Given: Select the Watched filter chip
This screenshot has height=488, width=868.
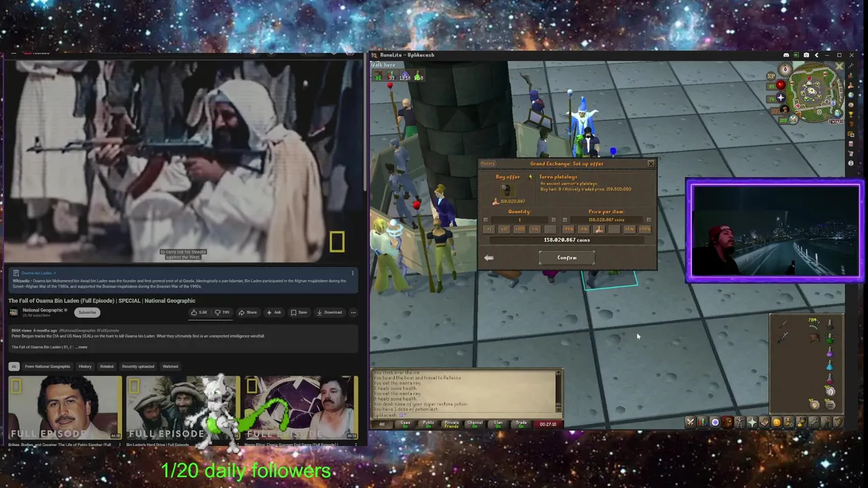Looking at the screenshot, I should [170, 367].
